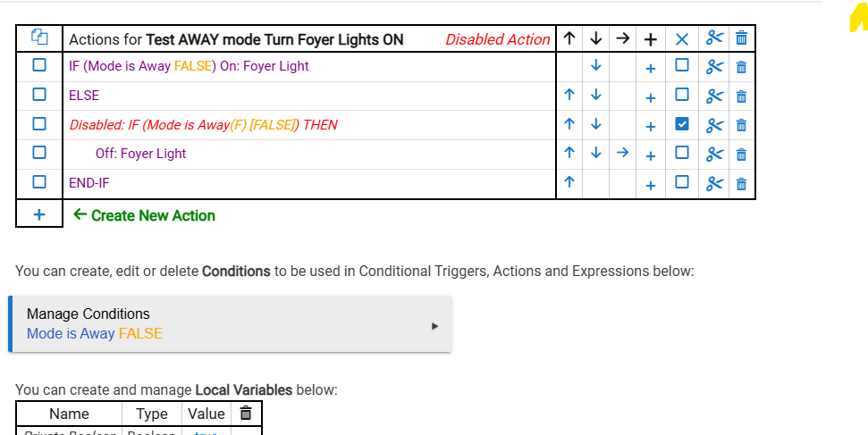868x435 pixels.
Task: Click the plus button below the actions list
Action: point(39,215)
